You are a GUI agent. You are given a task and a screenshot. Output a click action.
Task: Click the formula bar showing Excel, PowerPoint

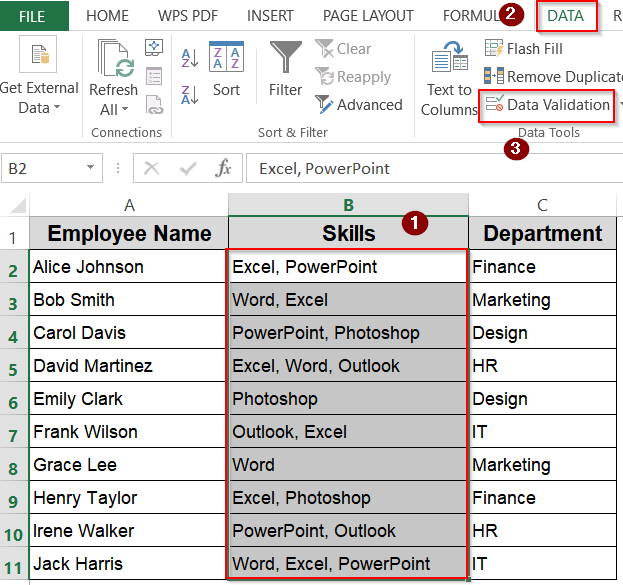point(430,168)
